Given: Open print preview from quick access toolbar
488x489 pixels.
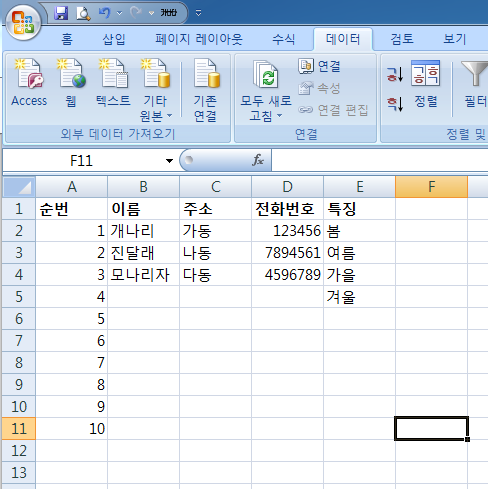Looking at the screenshot, I should point(83,13).
